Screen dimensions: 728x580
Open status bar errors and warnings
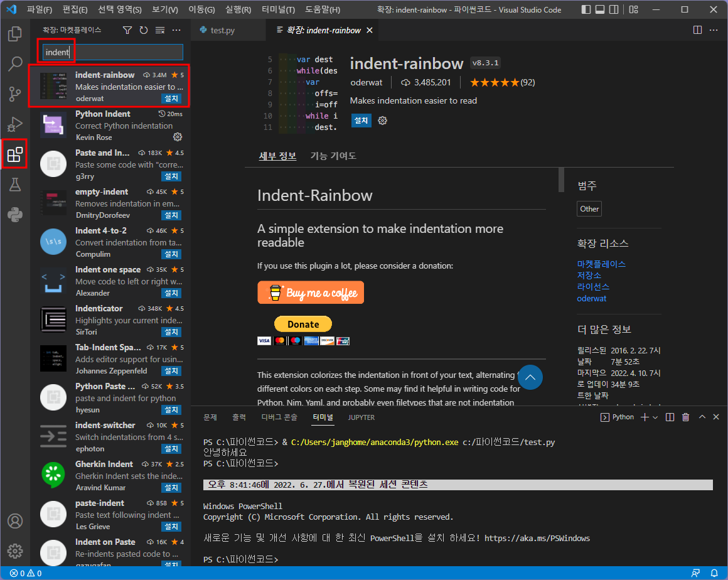(x=26, y=574)
